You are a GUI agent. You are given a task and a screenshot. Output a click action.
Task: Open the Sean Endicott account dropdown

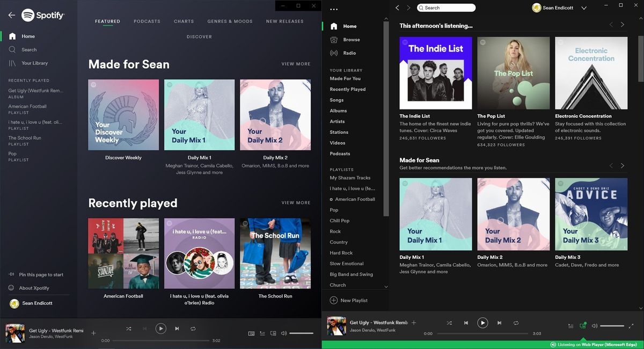(x=559, y=8)
